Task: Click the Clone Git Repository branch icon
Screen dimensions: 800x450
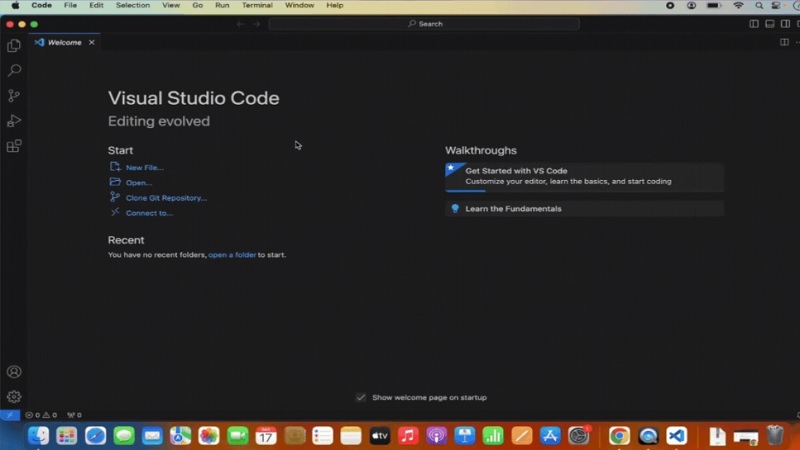Action: click(x=115, y=197)
